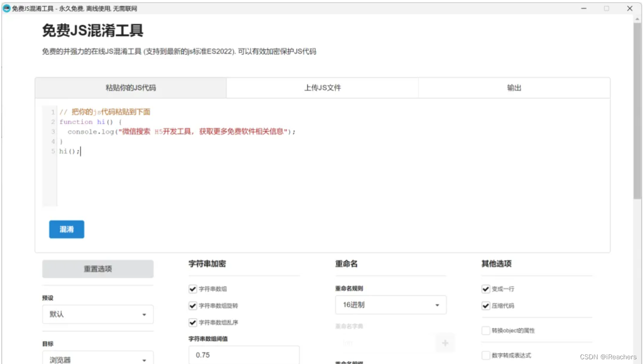Click the 字符串数组阈值 0.75 input field
The image size is (644, 364).
pos(244,355)
